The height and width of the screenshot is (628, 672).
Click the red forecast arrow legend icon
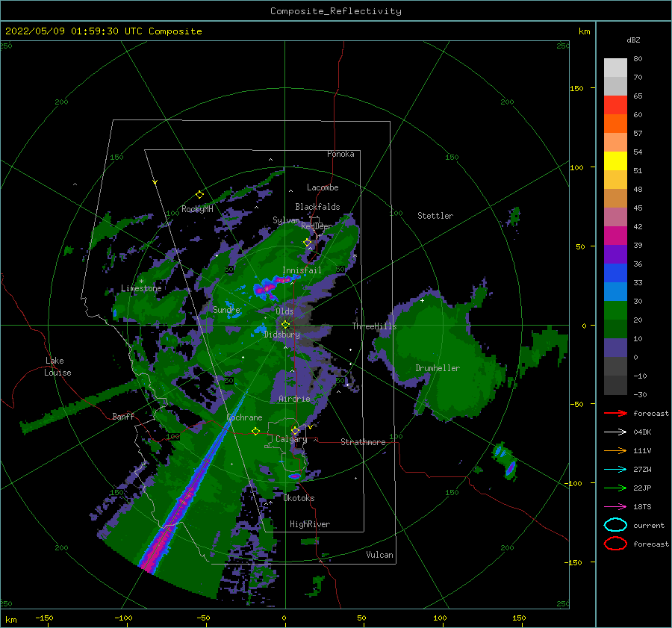(x=615, y=413)
